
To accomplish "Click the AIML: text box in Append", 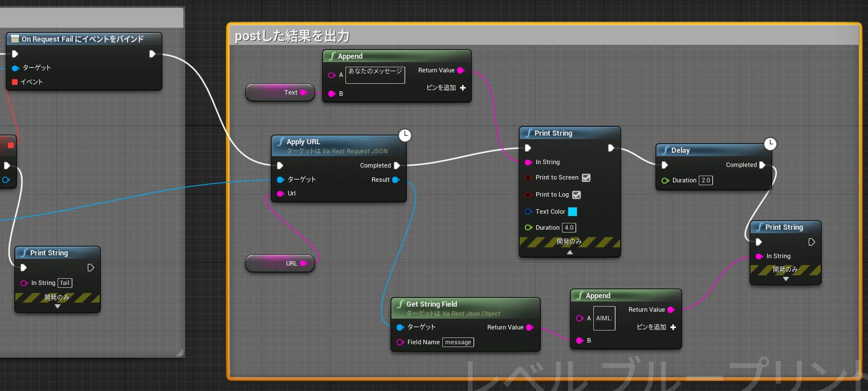I will 604,318.
